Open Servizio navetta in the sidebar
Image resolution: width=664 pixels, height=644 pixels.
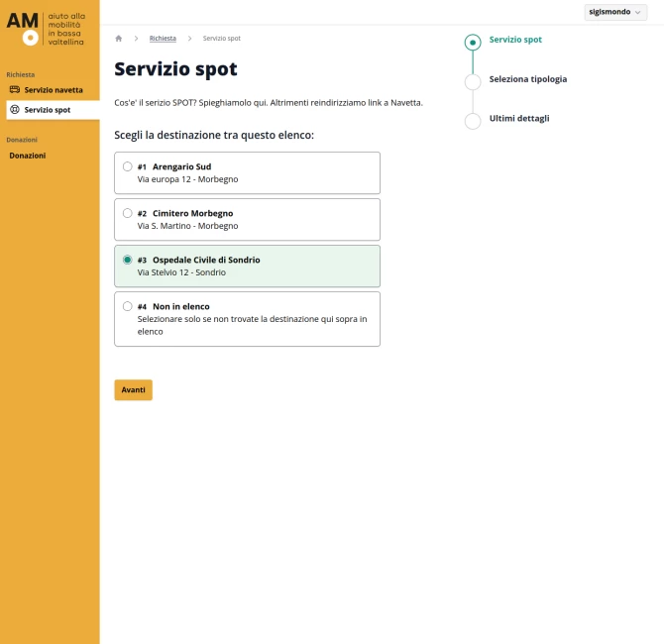point(54,90)
